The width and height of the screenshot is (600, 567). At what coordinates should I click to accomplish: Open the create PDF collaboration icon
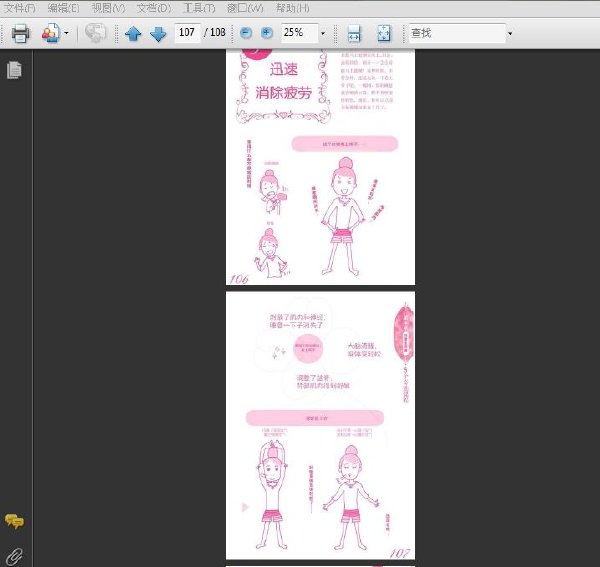click(x=51, y=33)
